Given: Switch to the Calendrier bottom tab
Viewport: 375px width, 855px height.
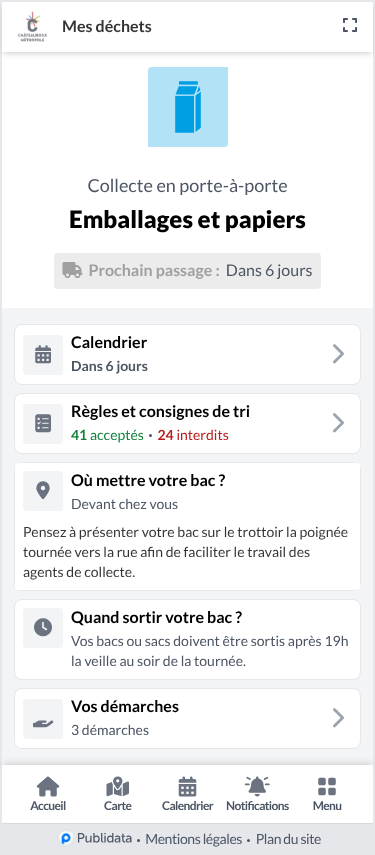Looking at the screenshot, I should pos(188,794).
